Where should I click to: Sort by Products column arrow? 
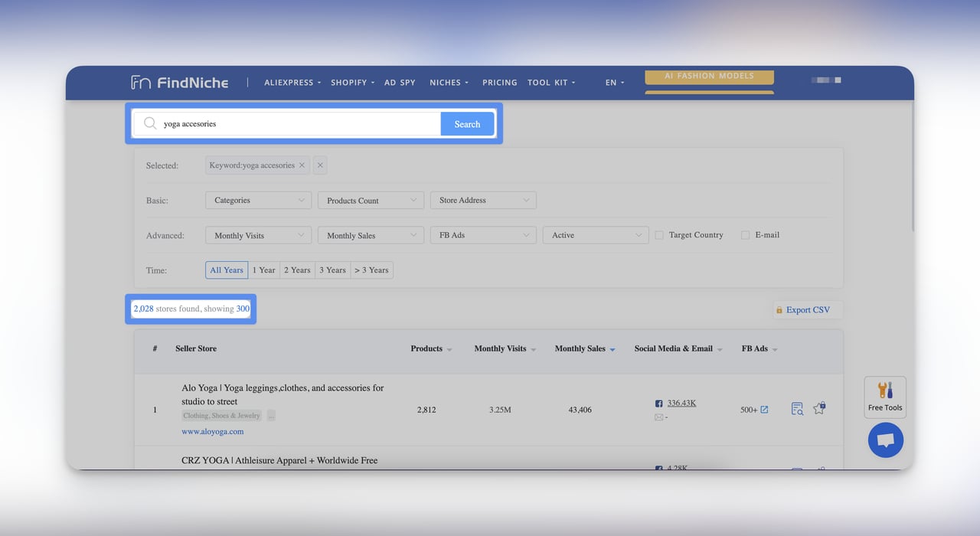(449, 350)
